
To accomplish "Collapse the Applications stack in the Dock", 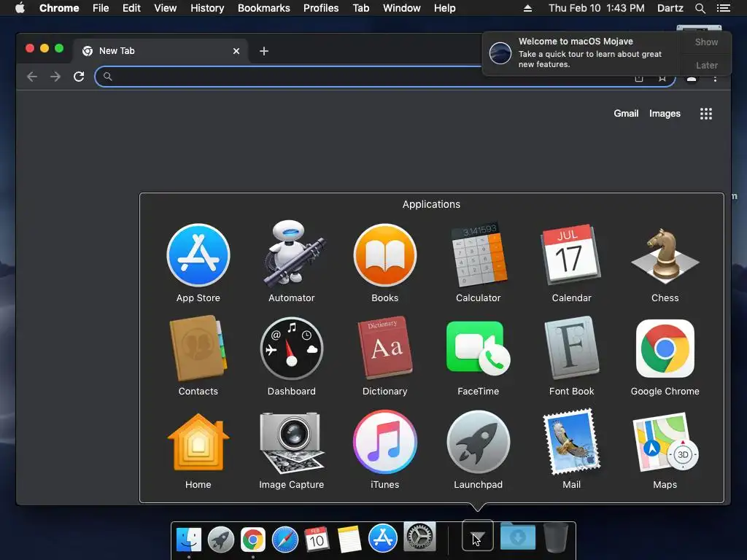I will (477, 536).
